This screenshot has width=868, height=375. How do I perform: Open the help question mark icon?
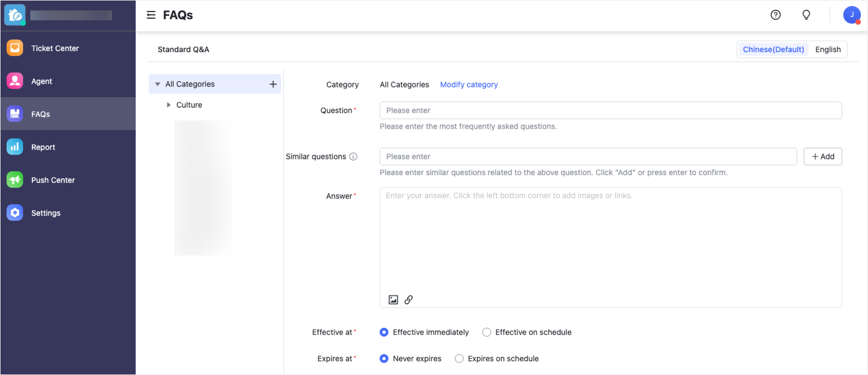click(x=775, y=15)
